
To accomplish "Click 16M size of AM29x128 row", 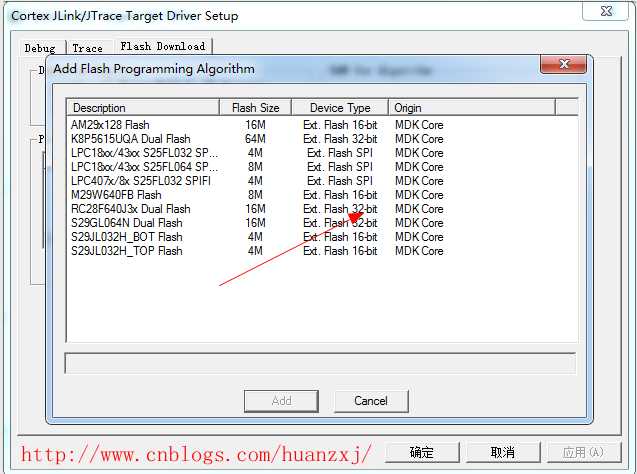I will tap(255, 125).
